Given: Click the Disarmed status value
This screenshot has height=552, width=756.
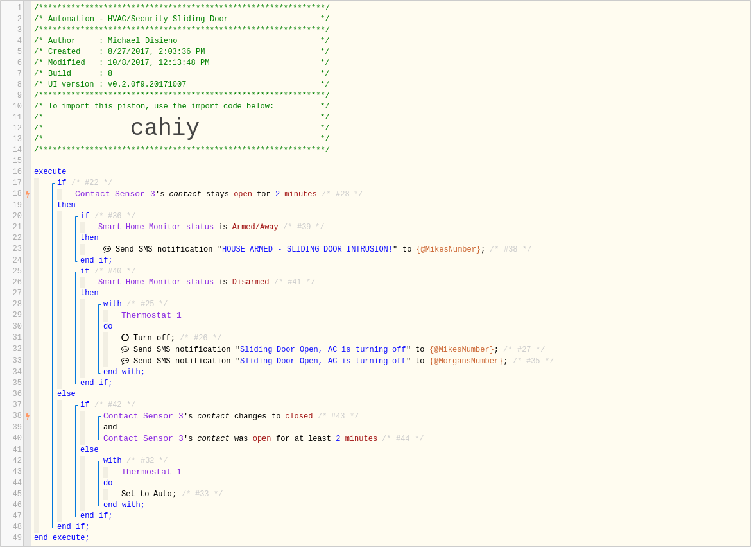Looking at the screenshot, I should point(251,282).
